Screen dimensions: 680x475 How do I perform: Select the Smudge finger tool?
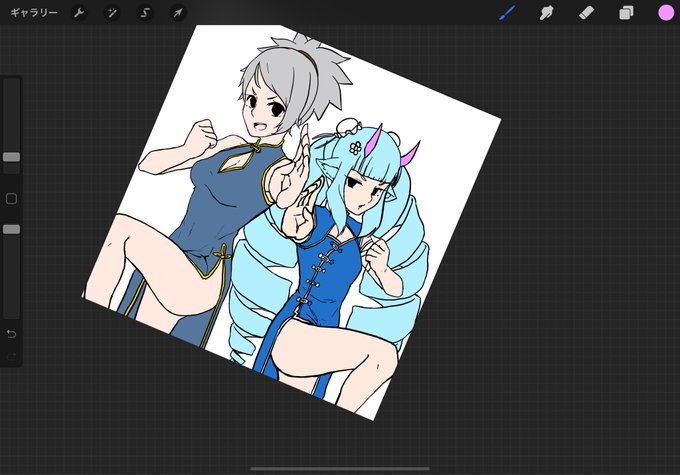click(546, 13)
